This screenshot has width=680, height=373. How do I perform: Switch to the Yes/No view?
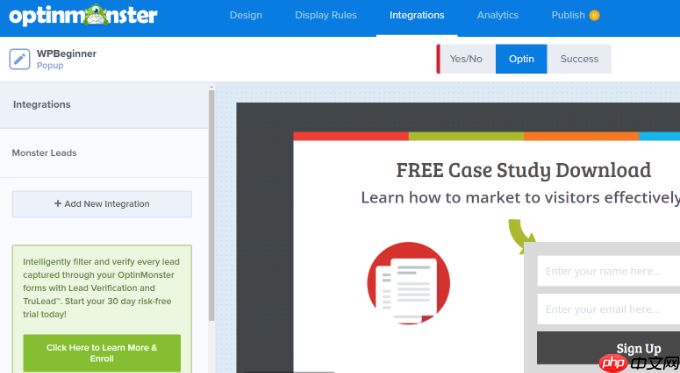pos(466,59)
